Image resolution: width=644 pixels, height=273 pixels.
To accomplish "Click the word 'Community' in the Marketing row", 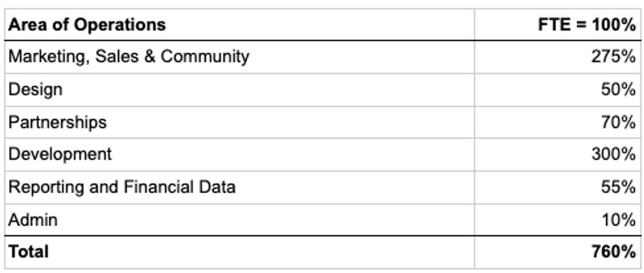I will 205,57.
